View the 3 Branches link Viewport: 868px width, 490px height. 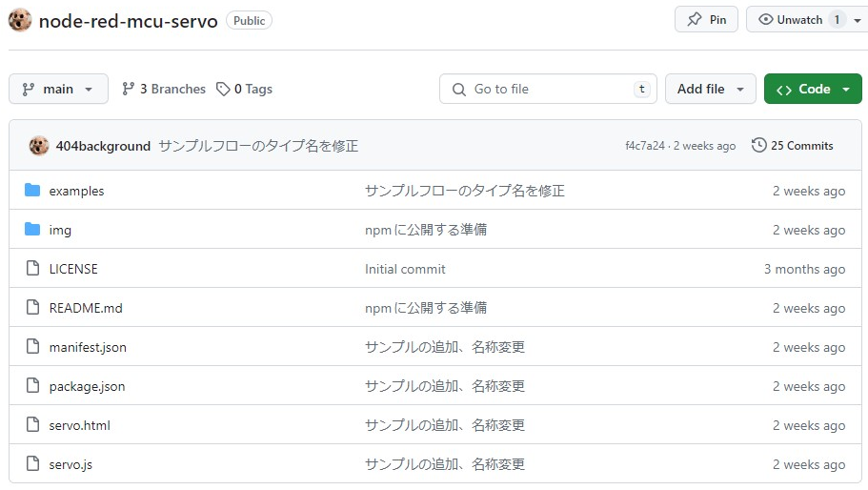click(x=164, y=89)
